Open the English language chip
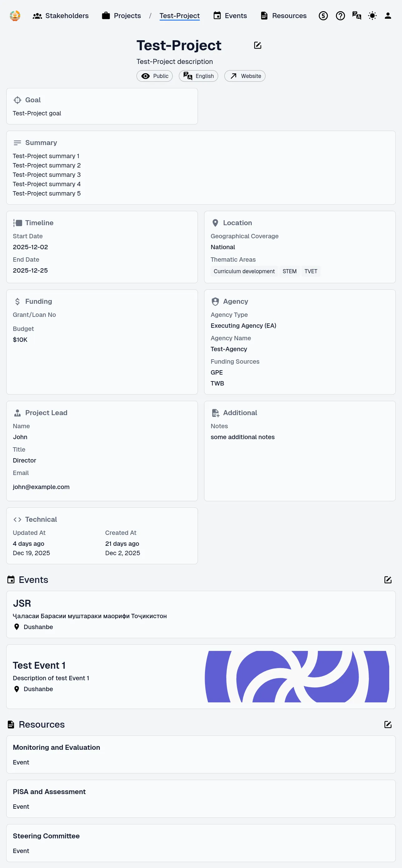Screen dimensions: 402x868 [x=198, y=76]
